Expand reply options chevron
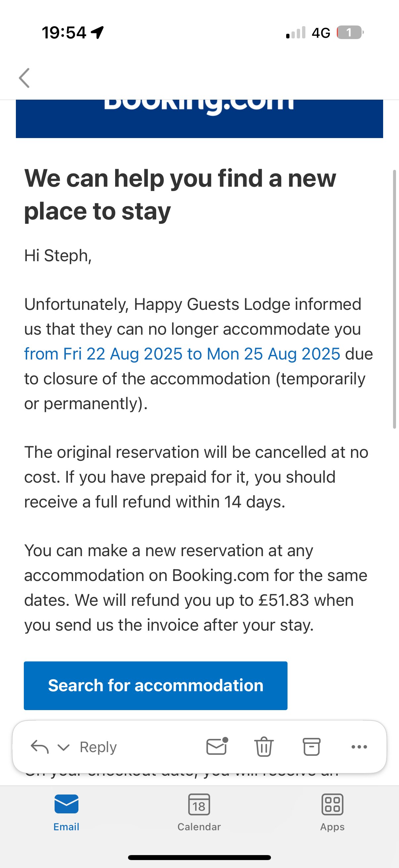This screenshot has height=868, width=399. tap(63, 747)
